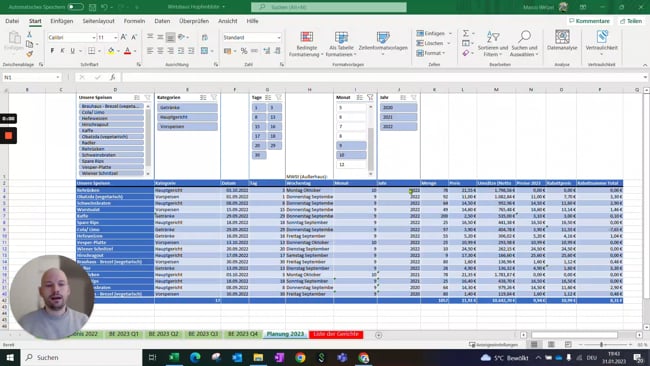The image size is (650, 366).
Task: Select Rehrücken in Unsere Speisen slicer
Action: (x=111, y=149)
